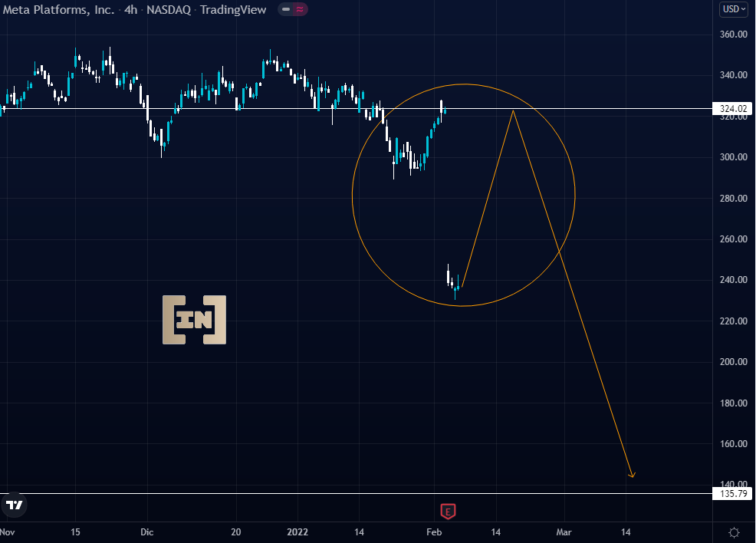Click the 2022 label on time axis
This screenshot has height=543, width=756.
(297, 532)
